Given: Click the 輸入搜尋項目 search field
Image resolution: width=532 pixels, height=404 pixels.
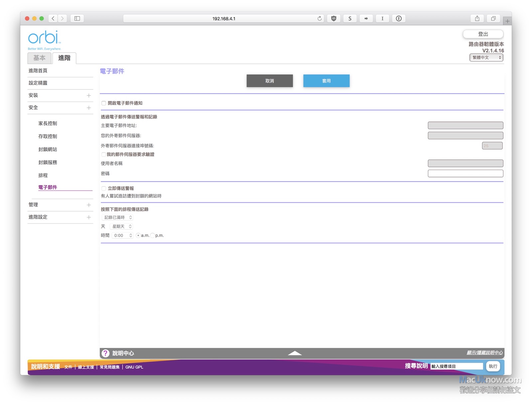Looking at the screenshot, I should tap(456, 366).
